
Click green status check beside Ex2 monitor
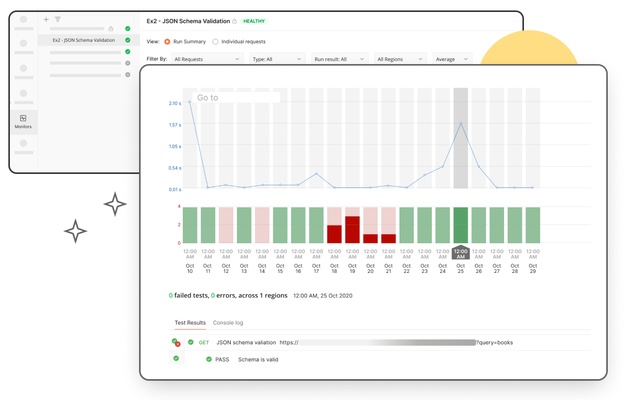127,40
